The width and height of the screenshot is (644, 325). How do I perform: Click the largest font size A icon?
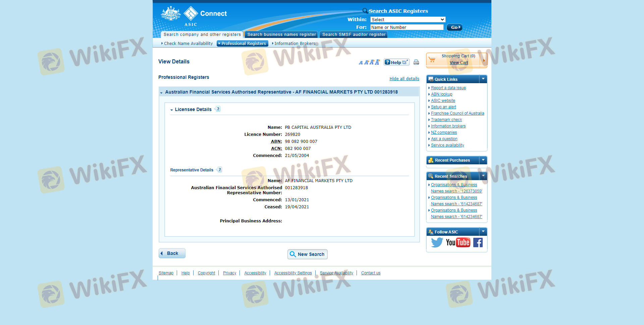click(377, 62)
